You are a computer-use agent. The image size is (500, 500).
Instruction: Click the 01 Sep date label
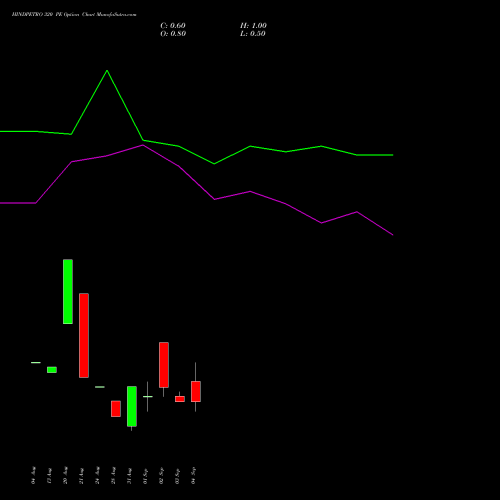click(x=145, y=475)
